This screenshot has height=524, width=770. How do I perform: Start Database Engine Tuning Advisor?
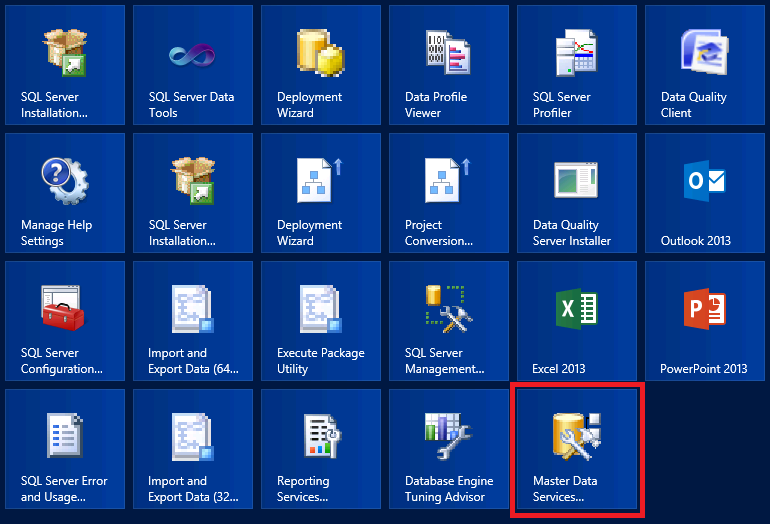coord(449,449)
